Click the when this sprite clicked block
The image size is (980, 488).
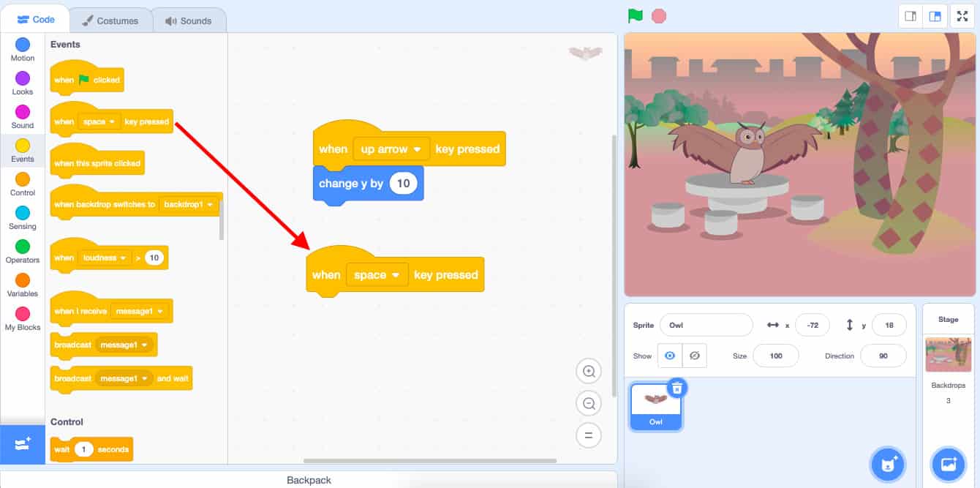pyautogui.click(x=97, y=161)
